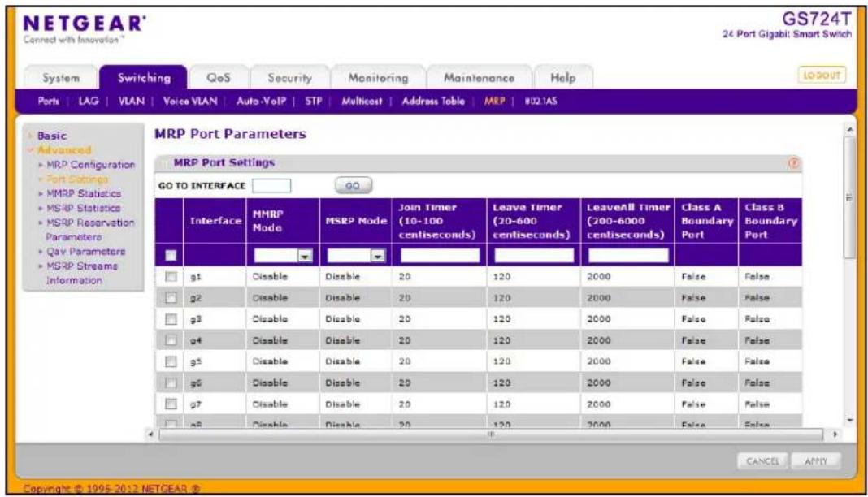Click the LOGOUT button
This screenshot has height=497, width=868.
tap(822, 76)
